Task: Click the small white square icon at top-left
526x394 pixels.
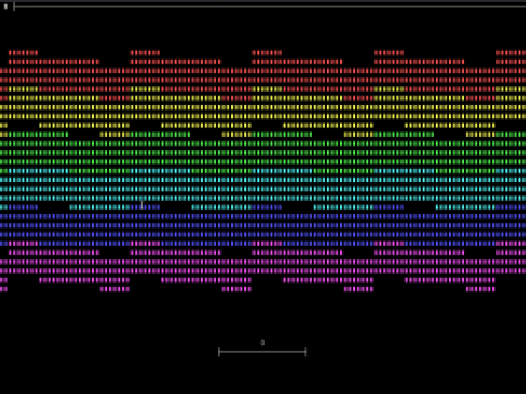Action: click(6, 6)
